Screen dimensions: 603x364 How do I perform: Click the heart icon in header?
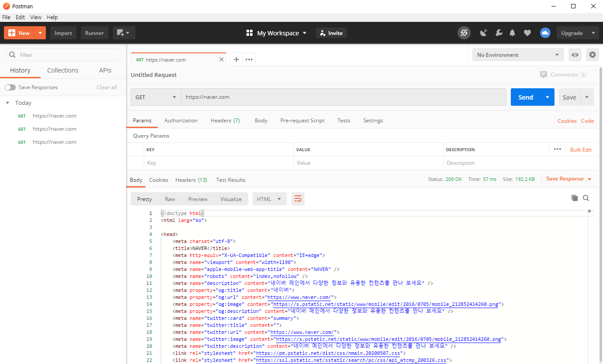pos(527,33)
